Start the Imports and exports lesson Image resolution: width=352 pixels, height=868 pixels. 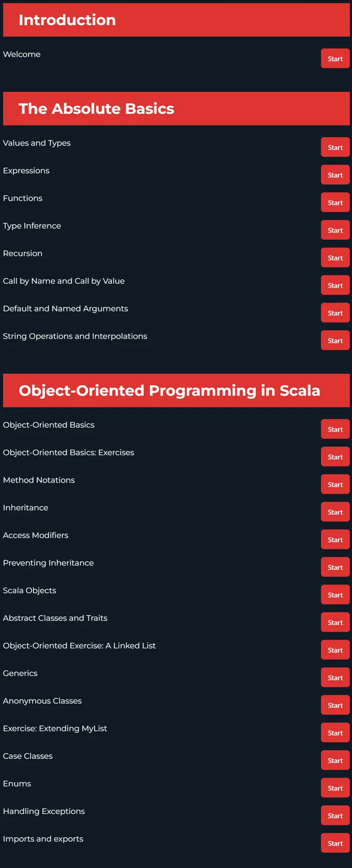click(x=335, y=844)
